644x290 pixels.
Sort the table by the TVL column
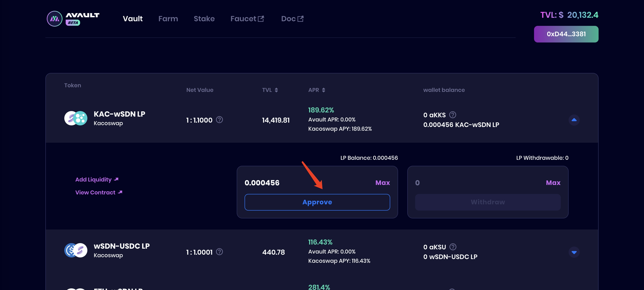(276, 90)
